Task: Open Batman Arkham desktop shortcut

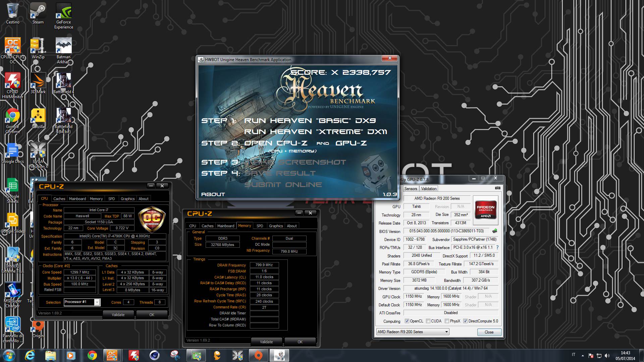Action: [64, 50]
